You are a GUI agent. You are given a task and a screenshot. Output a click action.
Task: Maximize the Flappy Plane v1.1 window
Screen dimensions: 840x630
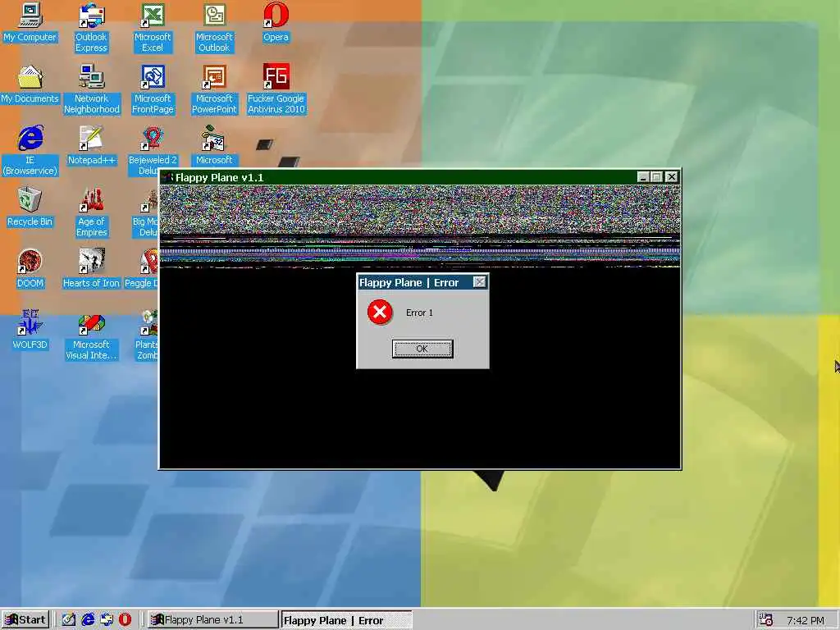pyautogui.click(x=657, y=177)
